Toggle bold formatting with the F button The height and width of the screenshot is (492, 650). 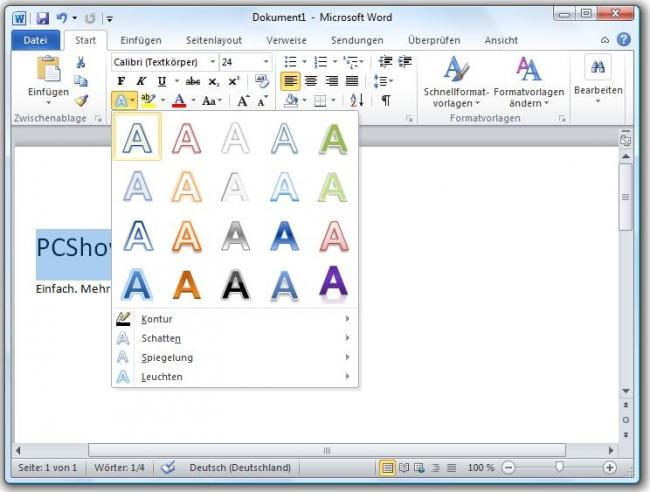click(x=121, y=81)
